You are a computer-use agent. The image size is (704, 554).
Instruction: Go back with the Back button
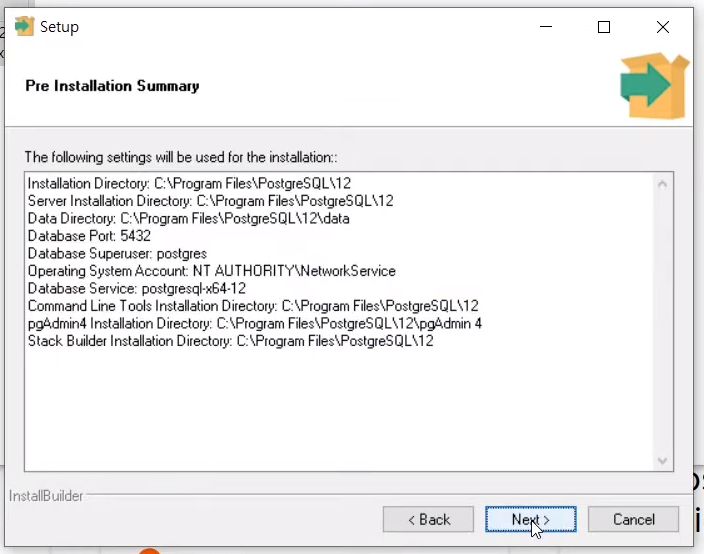click(x=428, y=519)
